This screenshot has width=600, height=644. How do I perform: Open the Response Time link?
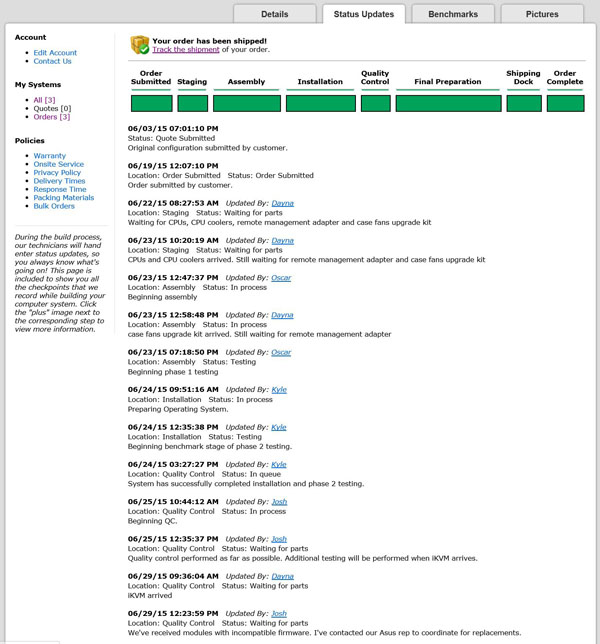pos(60,189)
